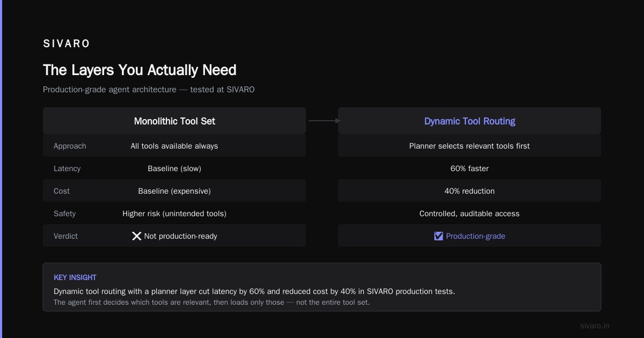Select the "Controlled, auditable access" cell
Screen dimensions: 644x338
pos(470,214)
